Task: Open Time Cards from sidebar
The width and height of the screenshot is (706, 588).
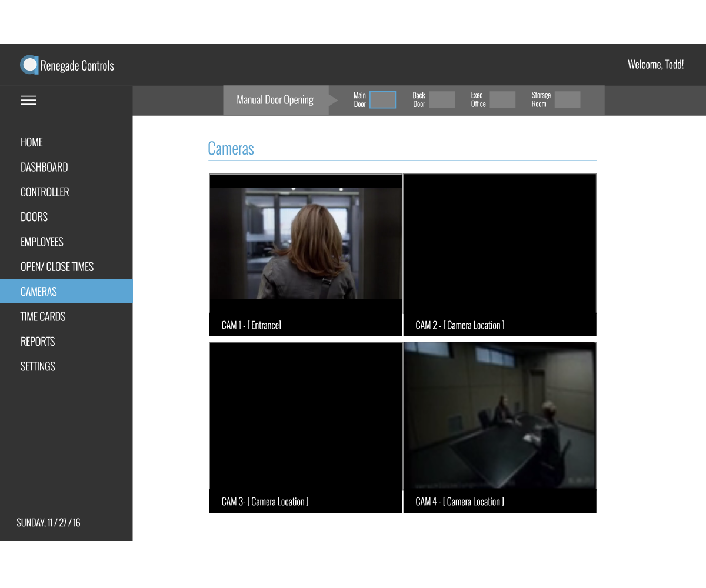Action: [43, 316]
